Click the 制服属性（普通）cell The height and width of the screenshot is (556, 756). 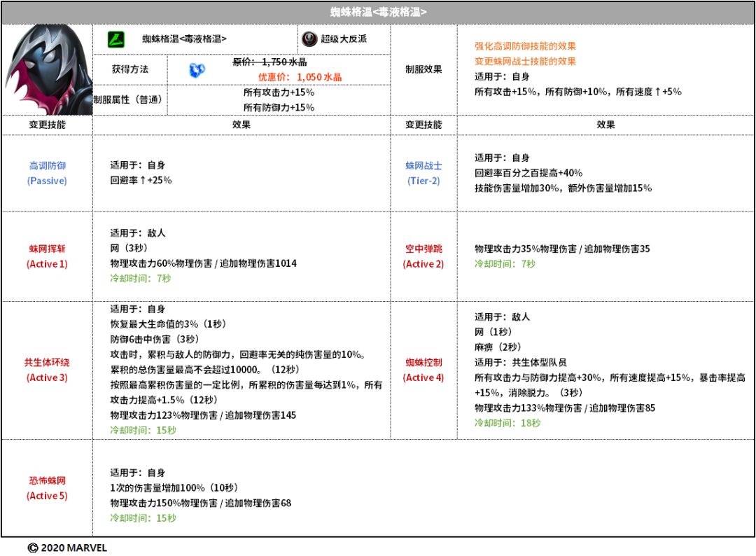130,100
